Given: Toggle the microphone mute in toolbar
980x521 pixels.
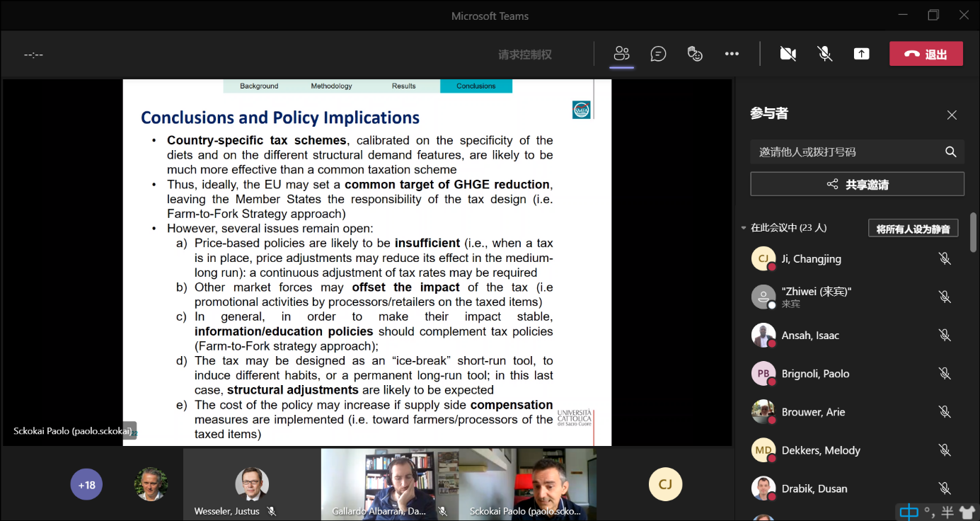Looking at the screenshot, I should 824,54.
